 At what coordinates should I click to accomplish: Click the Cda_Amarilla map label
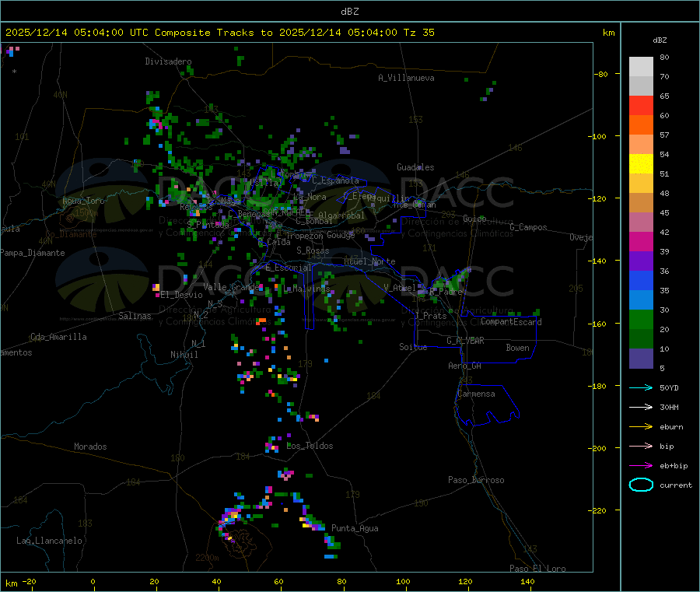pos(58,337)
